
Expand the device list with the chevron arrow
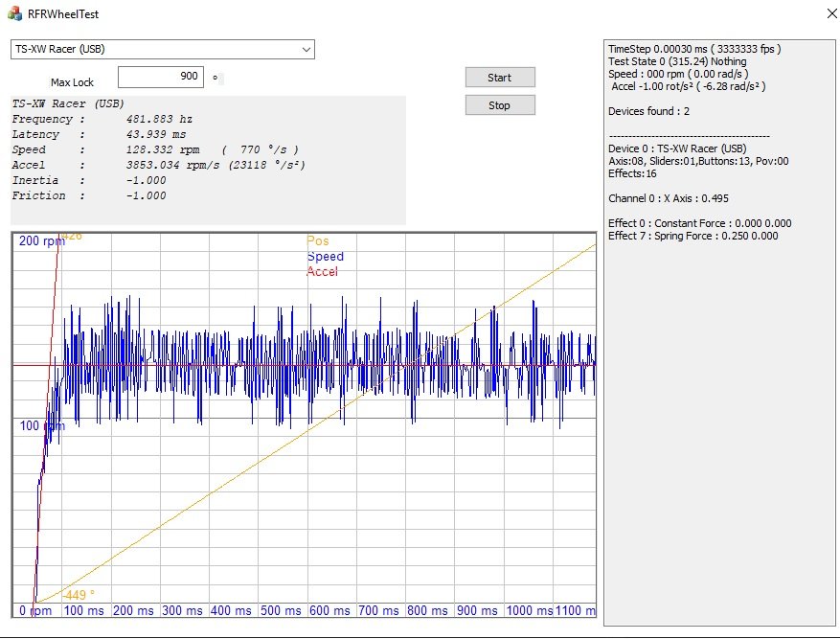(306, 49)
